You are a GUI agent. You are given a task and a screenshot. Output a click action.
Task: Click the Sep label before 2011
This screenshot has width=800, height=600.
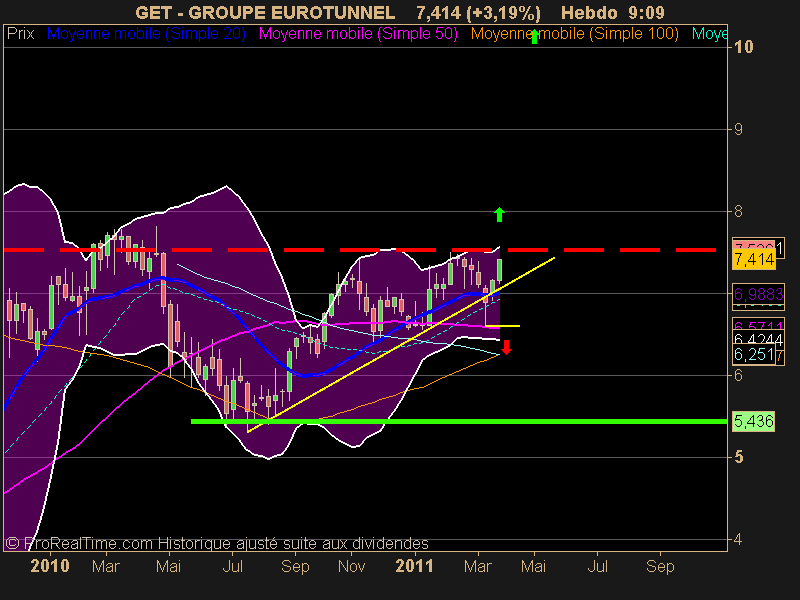tap(295, 566)
